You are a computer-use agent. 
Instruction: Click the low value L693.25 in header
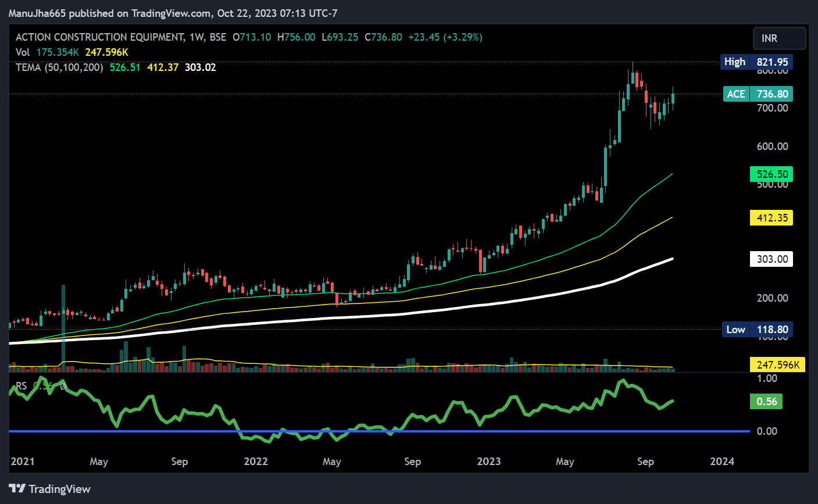pyautogui.click(x=340, y=37)
